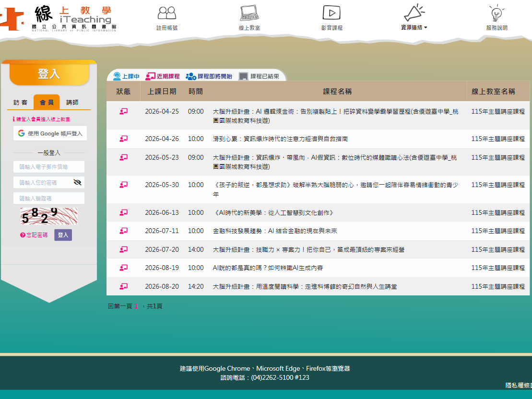Click the 驗證碼 captcha input field
The width and height of the screenshot is (532, 399).
pos(49,198)
